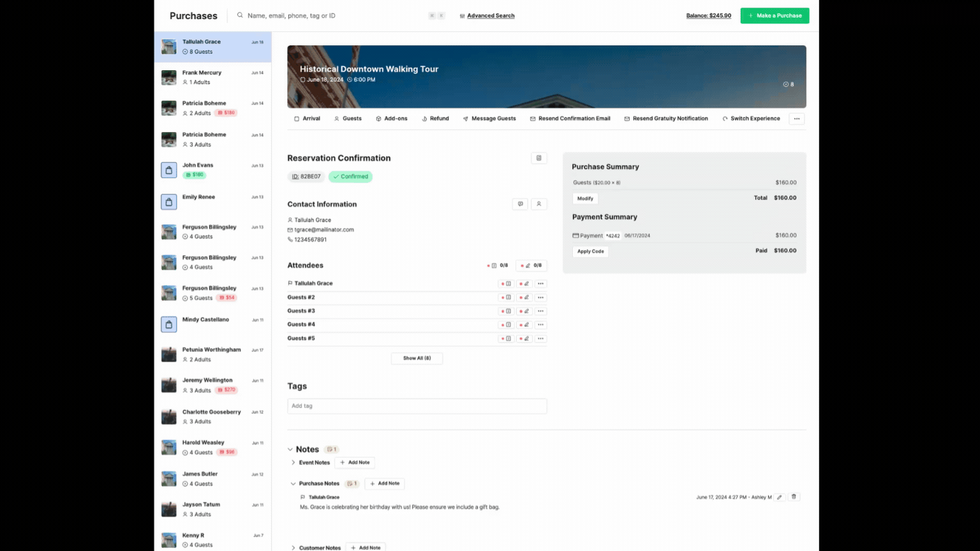Click the Make a Purchase button
Screen dimensions: 980x551
pos(775,15)
